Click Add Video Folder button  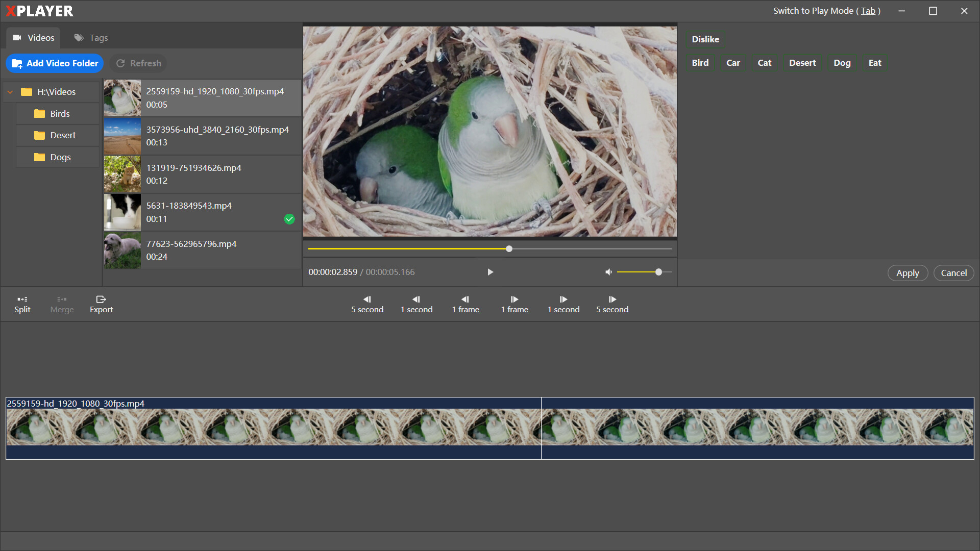pos(55,63)
